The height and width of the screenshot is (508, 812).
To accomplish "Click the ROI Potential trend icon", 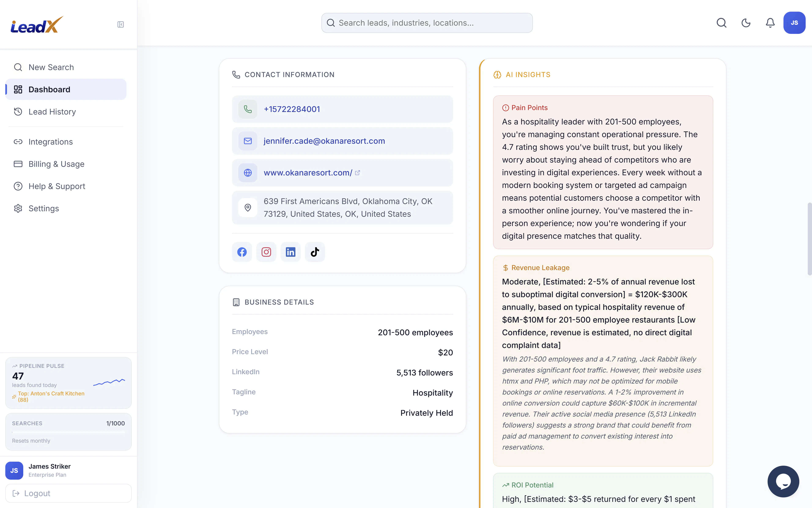I will click(x=505, y=485).
